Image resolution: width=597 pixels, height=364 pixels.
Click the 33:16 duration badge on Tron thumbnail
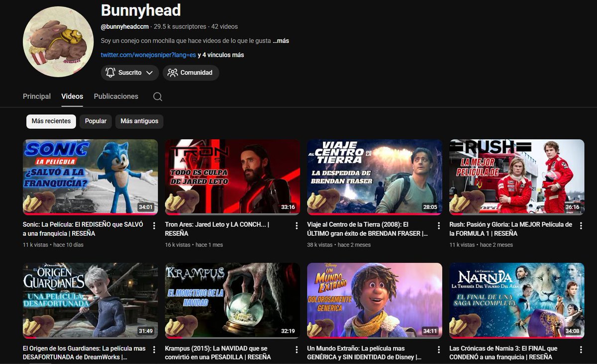(288, 207)
